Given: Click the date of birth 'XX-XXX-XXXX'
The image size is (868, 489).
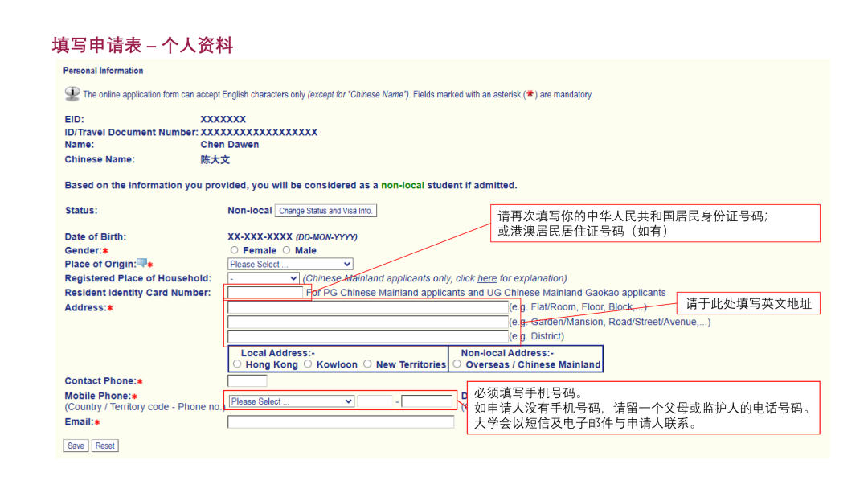Looking at the screenshot, I should (x=260, y=237).
